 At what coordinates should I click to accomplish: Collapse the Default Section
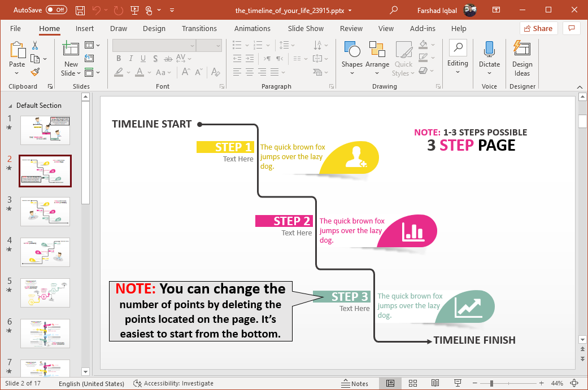point(11,106)
